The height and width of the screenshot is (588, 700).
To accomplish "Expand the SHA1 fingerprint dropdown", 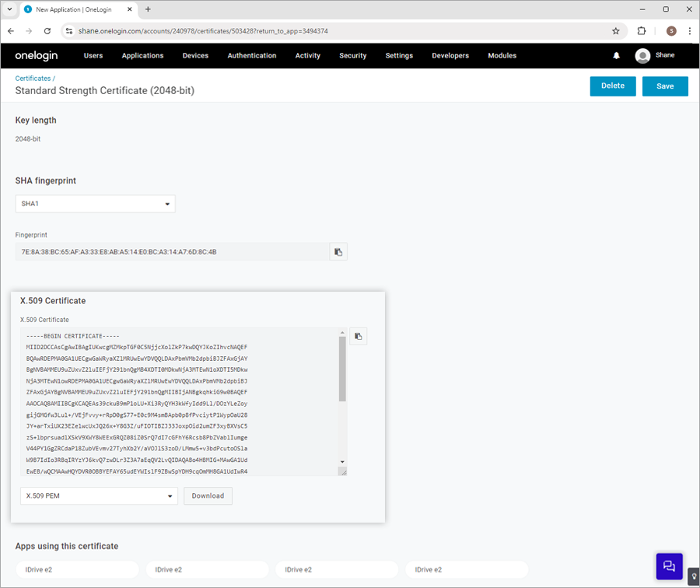I will tap(96, 204).
